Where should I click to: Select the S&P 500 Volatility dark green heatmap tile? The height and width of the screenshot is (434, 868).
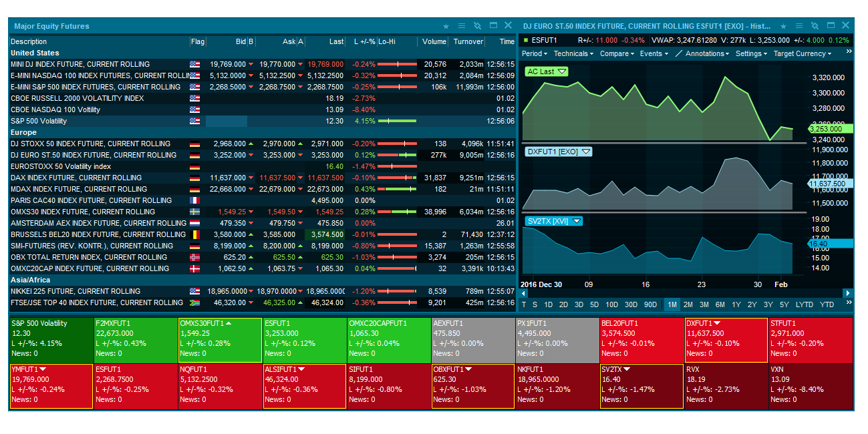(x=51, y=341)
